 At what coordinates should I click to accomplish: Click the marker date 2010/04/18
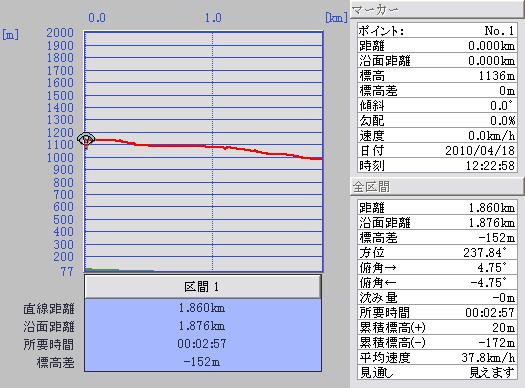click(x=480, y=150)
